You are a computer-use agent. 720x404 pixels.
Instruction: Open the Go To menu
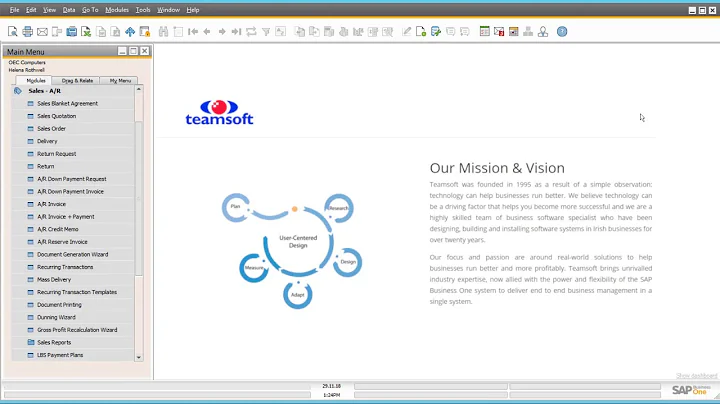[90, 10]
